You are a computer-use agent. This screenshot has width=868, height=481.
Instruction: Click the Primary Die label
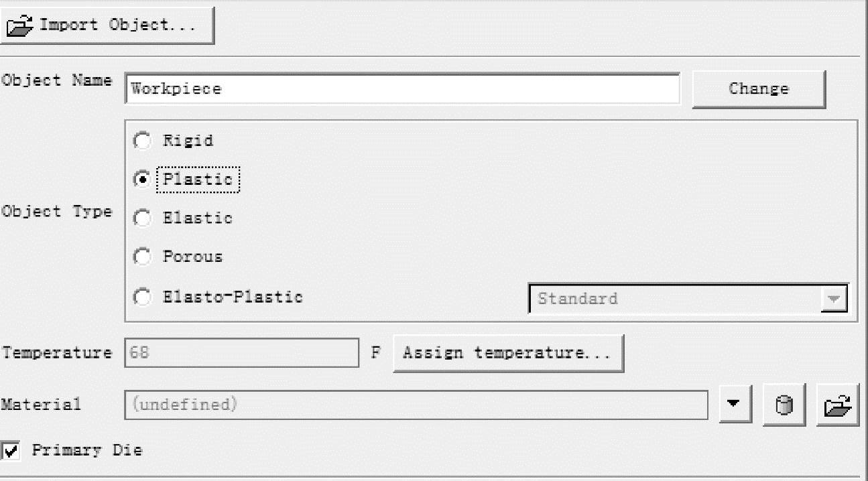[x=87, y=450]
